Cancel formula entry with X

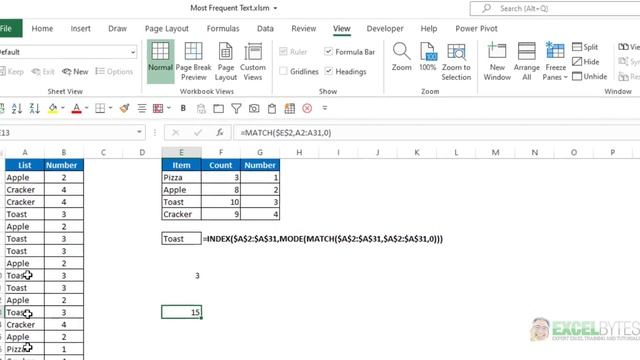176,133
